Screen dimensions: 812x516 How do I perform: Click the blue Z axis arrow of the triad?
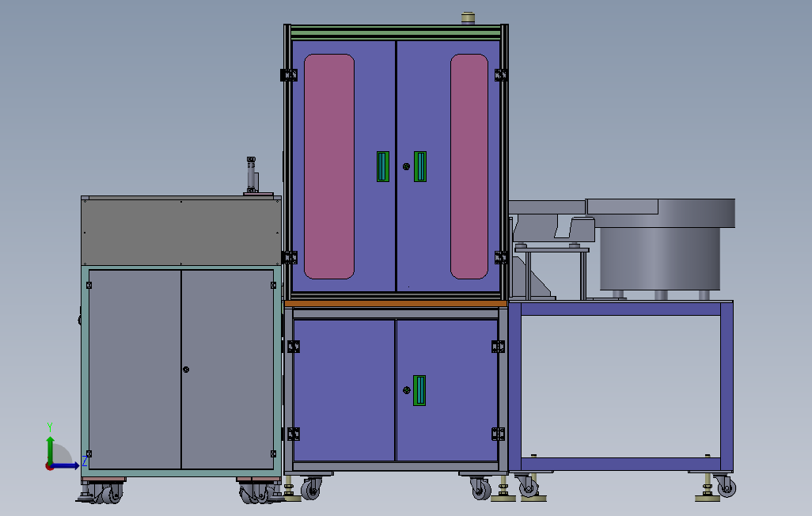[x=66, y=466]
